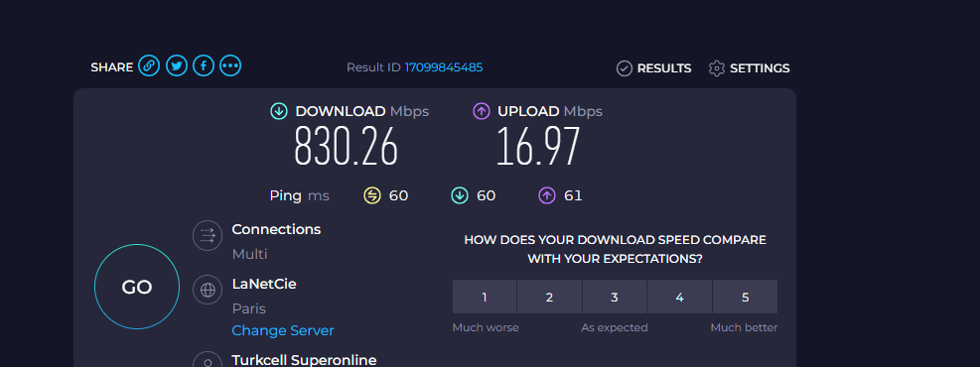The height and width of the screenshot is (367, 980).
Task: Share result on Twitter
Action: click(177, 65)
